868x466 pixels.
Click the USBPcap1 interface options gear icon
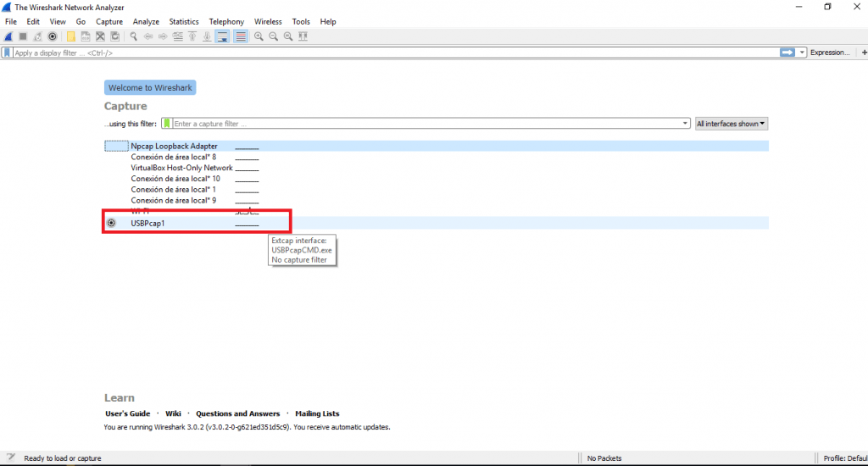pos(111,223)
